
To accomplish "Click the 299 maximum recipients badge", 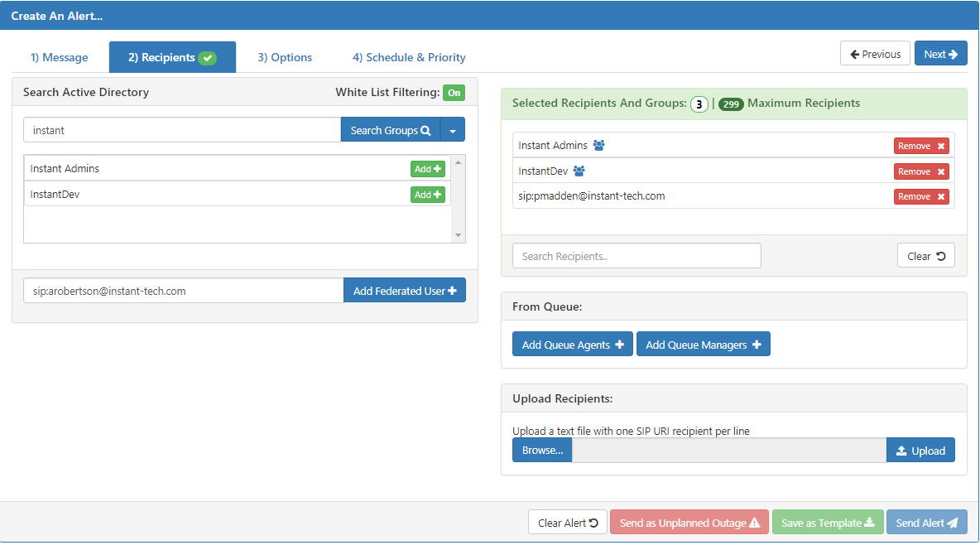I will [x=731, y=104].
